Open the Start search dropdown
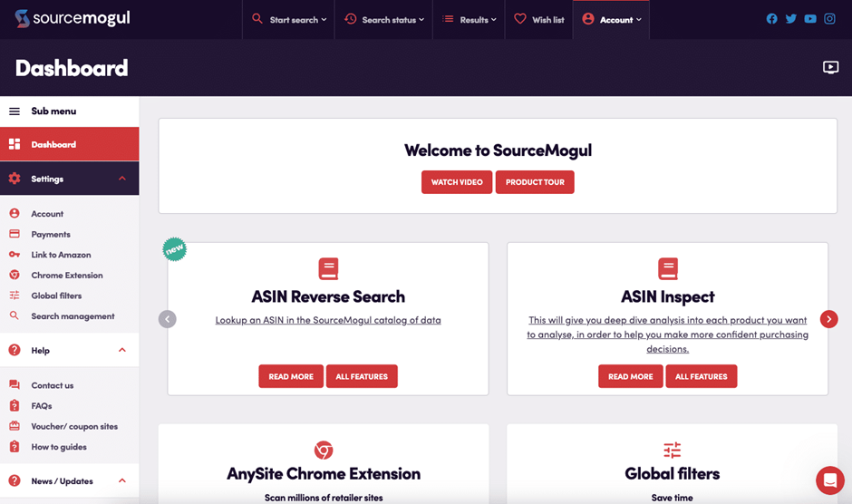The image size is (852, 504). coord(289,20)
